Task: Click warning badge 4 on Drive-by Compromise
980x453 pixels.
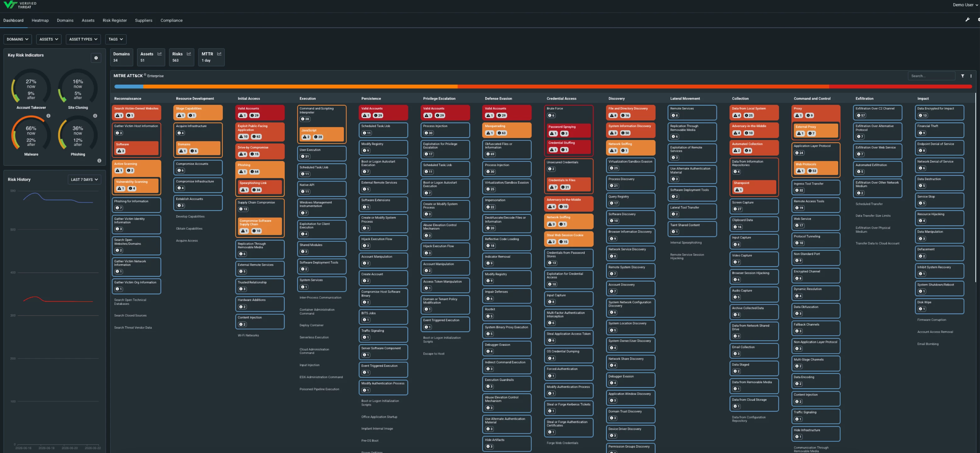Action: coord(242,154)
